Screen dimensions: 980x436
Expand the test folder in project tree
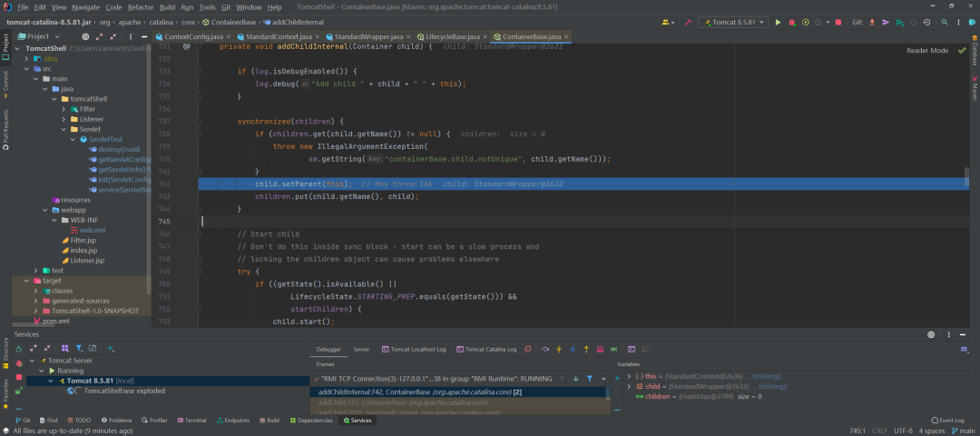(35, 271)
